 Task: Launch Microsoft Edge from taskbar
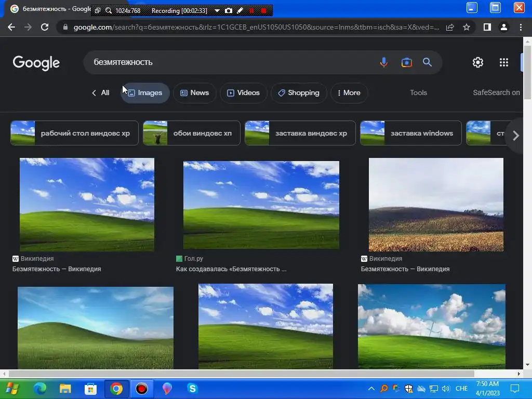39,389
